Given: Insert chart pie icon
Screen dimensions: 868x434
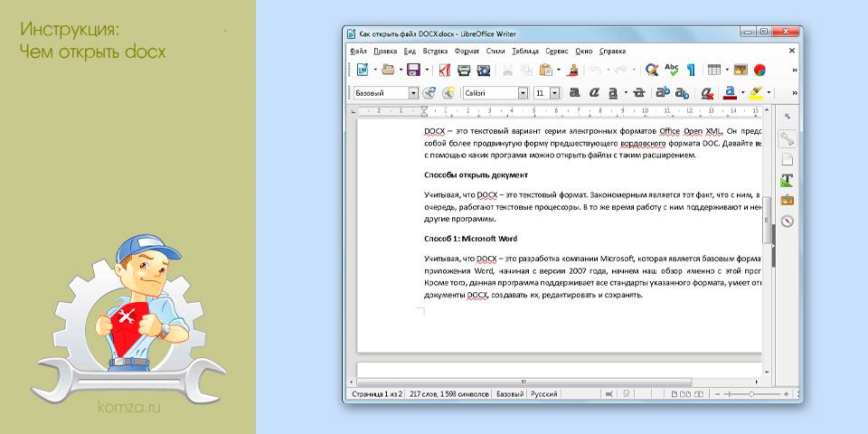Looking at the screenshot, I should (760, 70).
